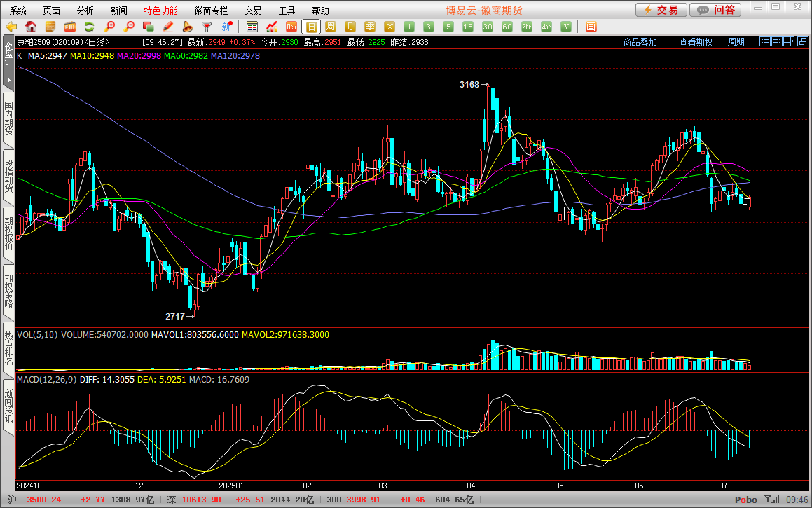812x508 pixels.
Task: Select the weekly 周 period button
Action: (x=331, y=27)
